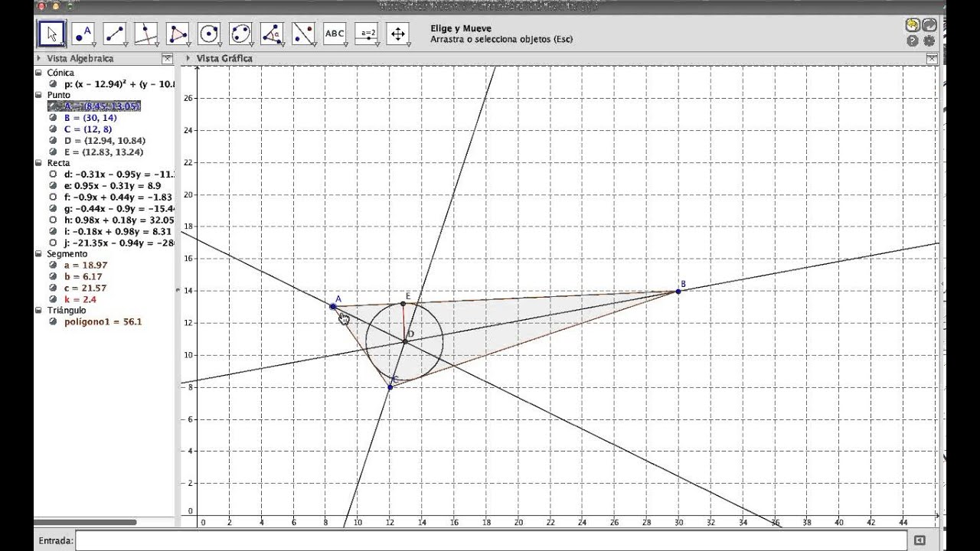Select the Circle with center tool
Viewport: 980px width, 551px height.
click(x=209, y=34)
